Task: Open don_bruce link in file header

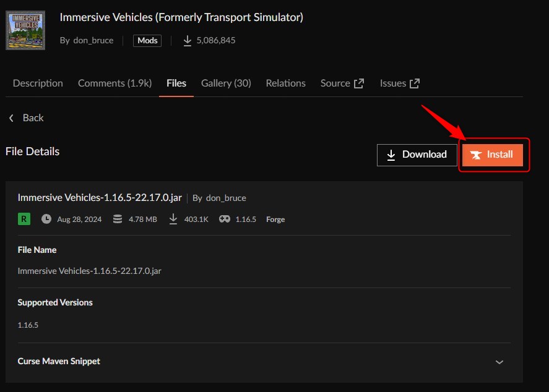Action: point(226,198)
